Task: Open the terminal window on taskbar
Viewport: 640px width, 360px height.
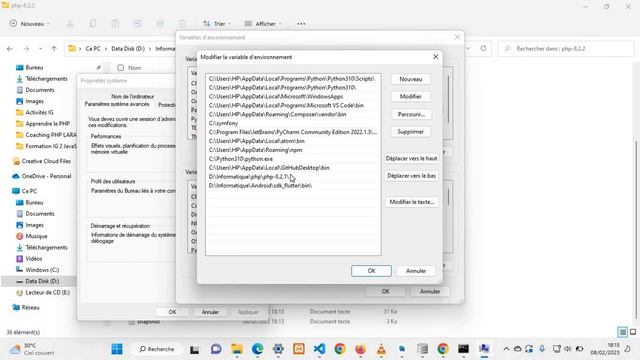Action: (463, 349)
